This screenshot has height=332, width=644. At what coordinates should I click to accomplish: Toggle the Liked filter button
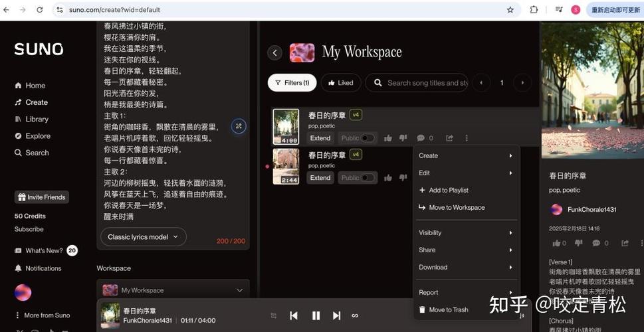point(341,83)
